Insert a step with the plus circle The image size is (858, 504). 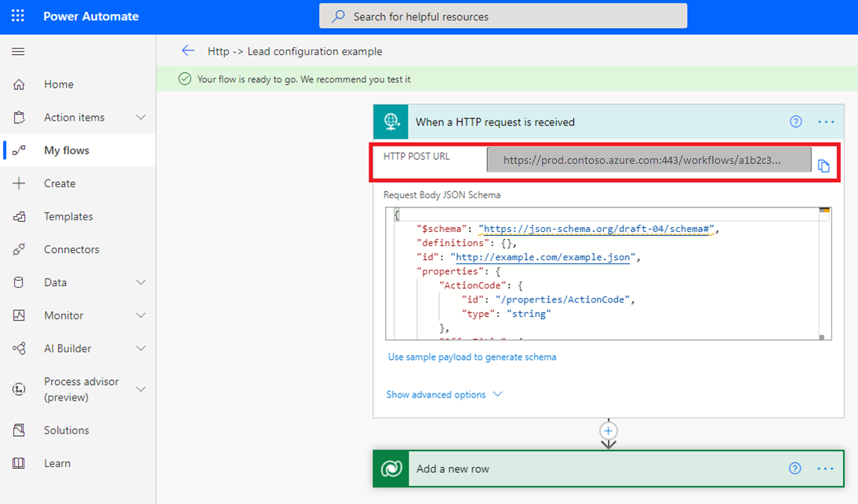608,431
